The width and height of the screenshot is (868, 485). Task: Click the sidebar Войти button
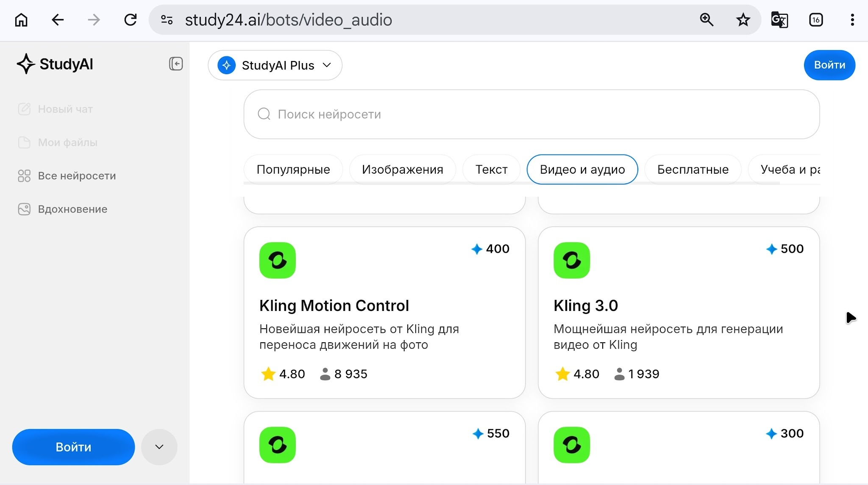(x=74, y=447)
